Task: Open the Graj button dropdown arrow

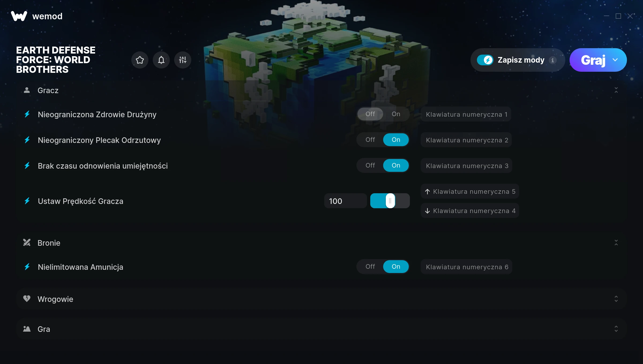Action: click(615, 60)
